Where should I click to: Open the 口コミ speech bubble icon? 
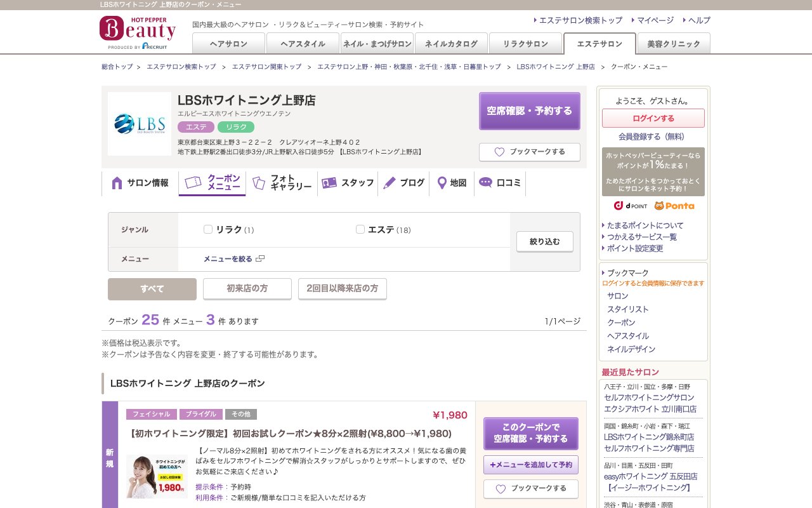(485, 183)
